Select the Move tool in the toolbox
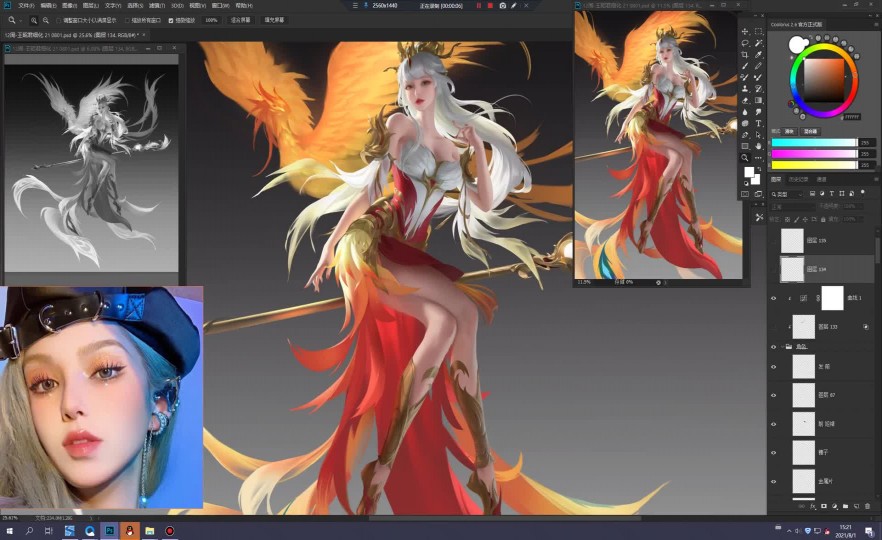Screen dimensions: 882x540 pyautogui.click(x=745, y=32)
